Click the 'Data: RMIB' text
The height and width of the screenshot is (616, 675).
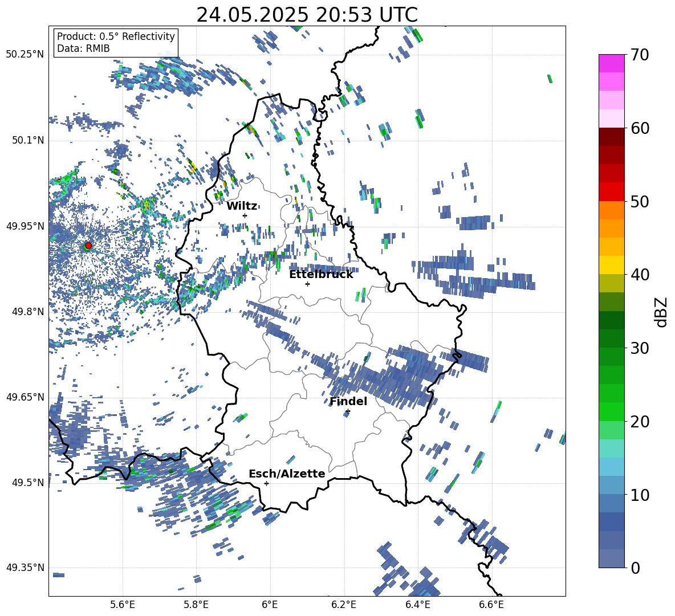pos(83,48)
